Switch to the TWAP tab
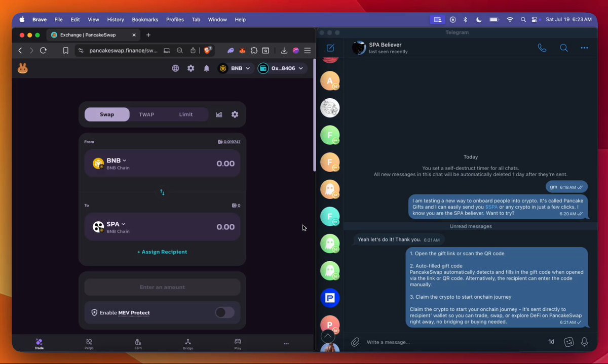The width and height of the screenshot is (608, 364). (146, 114)
